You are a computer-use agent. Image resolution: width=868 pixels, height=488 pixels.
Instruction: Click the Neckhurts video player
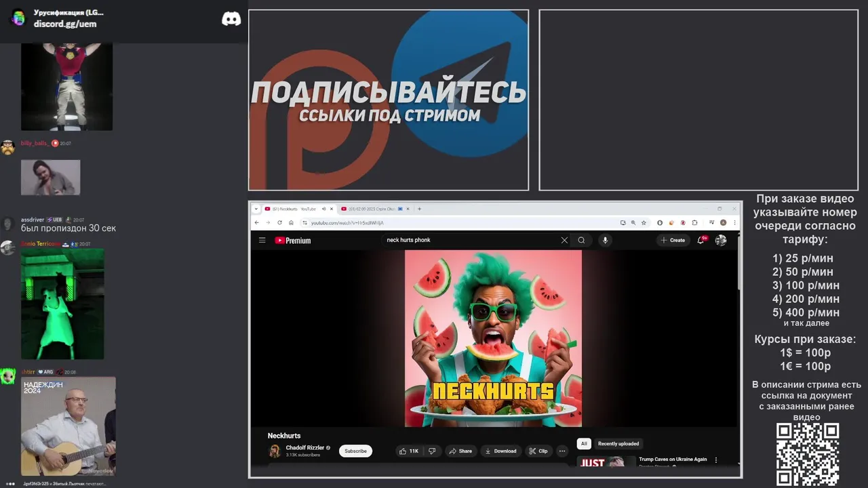493,338
